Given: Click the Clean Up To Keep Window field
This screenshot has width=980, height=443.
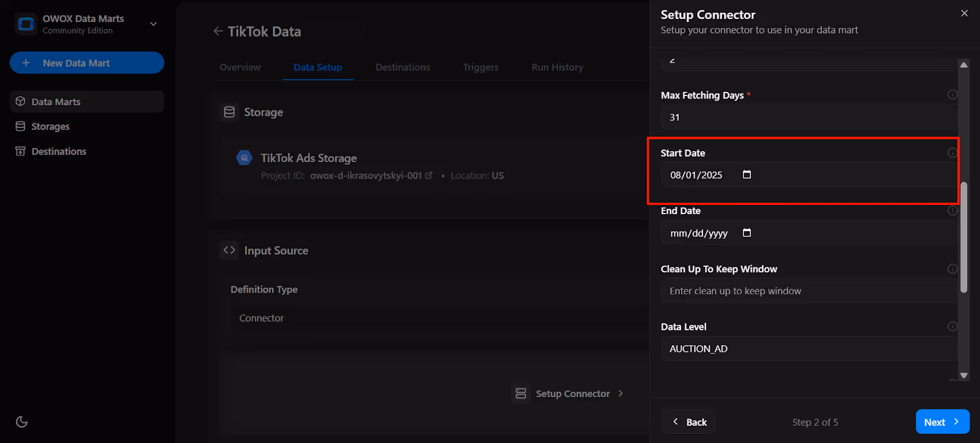Looking at the screenshot, I should (x=809, y=291).
